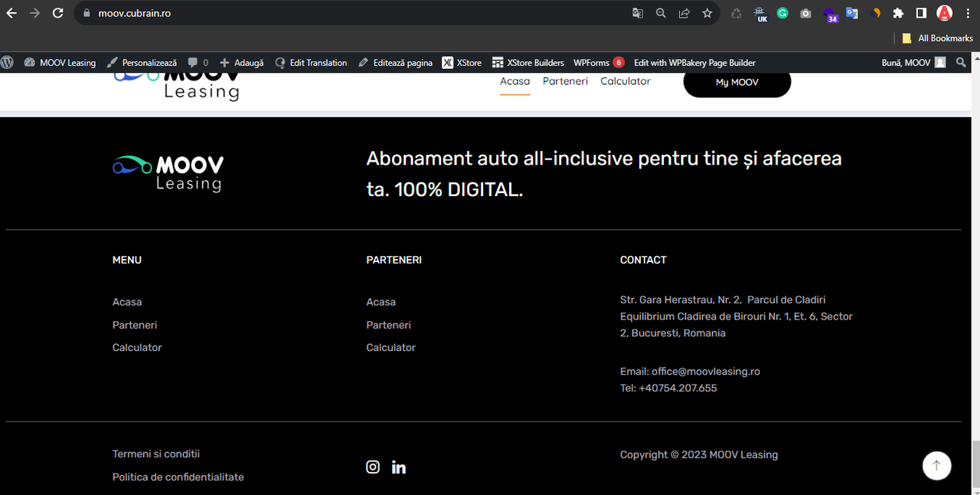980x495 pixels.
Task: Open the XStore admin bar menu
Action: (462, 63)
